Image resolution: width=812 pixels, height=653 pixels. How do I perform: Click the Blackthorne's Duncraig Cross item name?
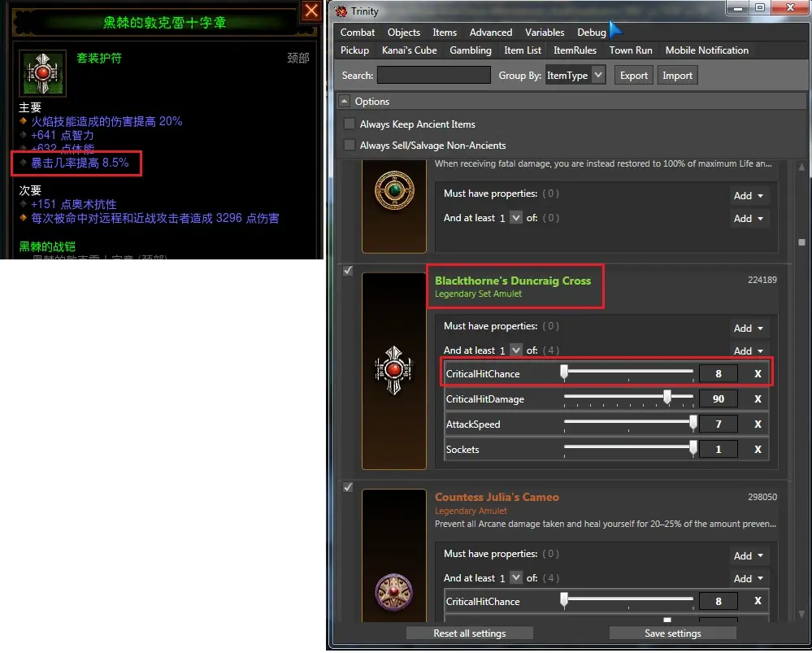coord(513,281)
